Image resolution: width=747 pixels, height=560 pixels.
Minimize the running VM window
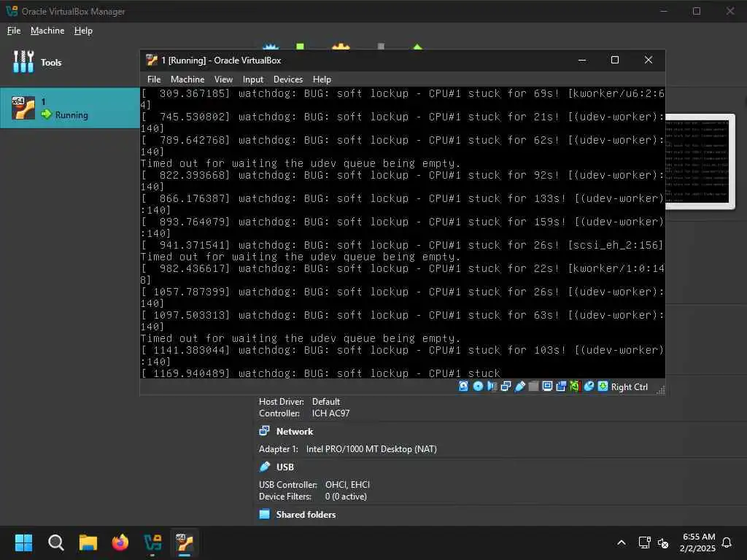pos(582,60)
